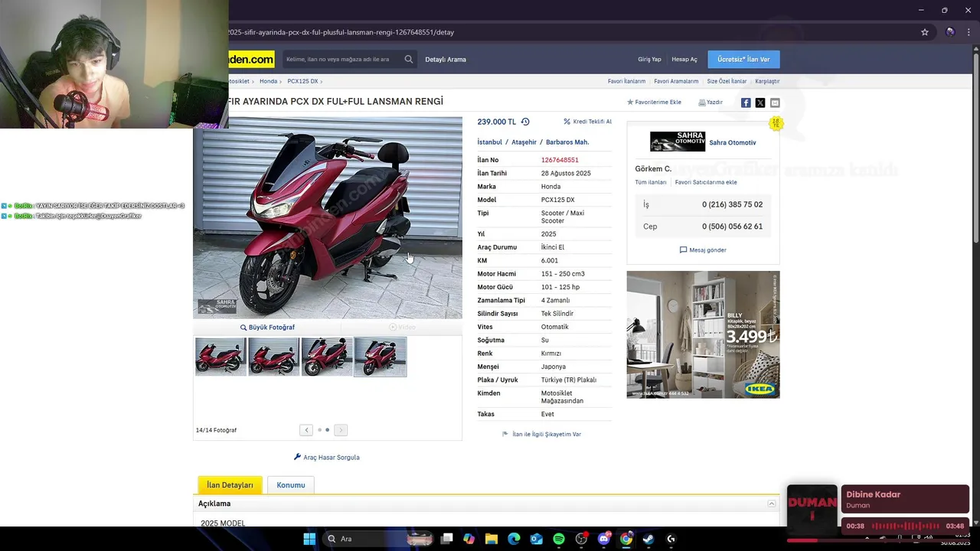Go to next photo page arrow

click(341, 430)
